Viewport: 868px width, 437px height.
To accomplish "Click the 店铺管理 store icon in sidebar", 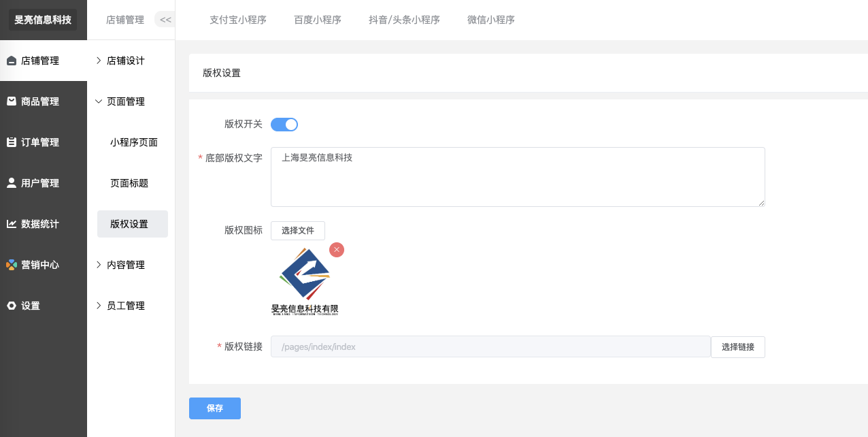I will tap(12, 61).
